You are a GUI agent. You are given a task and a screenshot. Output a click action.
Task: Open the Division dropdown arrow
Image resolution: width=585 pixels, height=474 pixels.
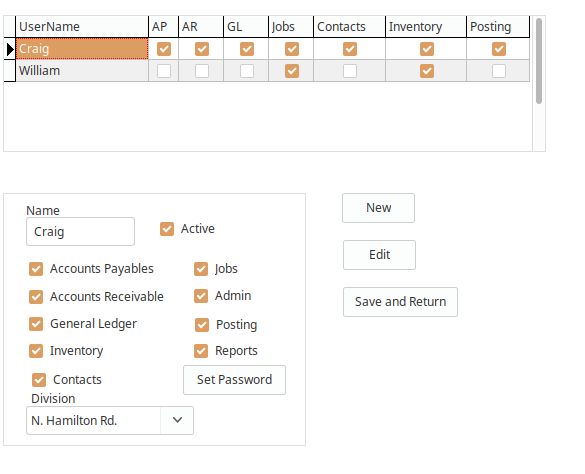pyautogui.click(x=177, y=420)
